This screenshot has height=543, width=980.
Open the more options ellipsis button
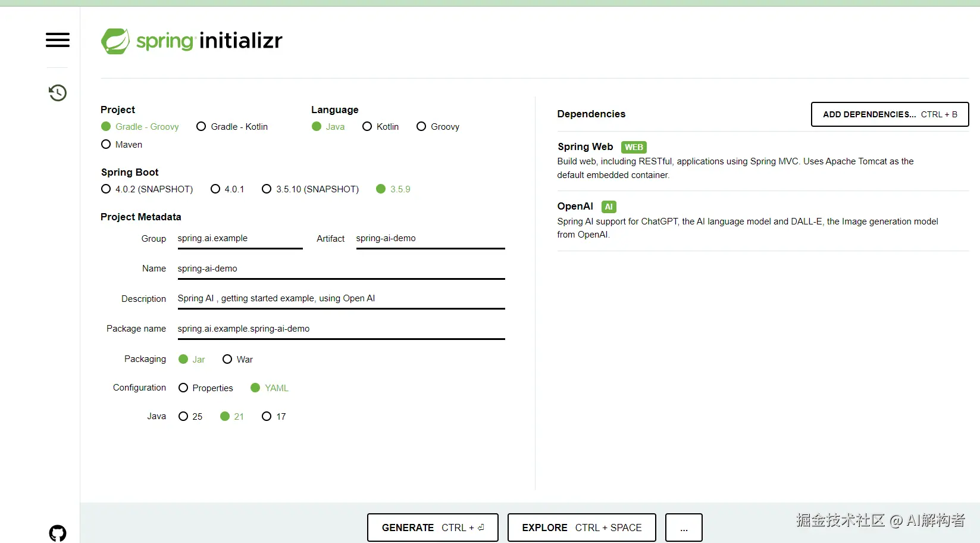tap(684, 528)
